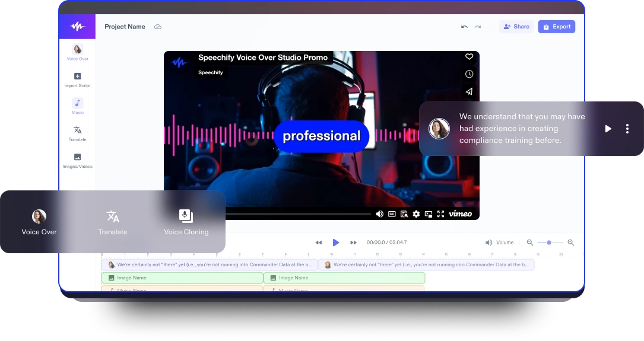Select the Music icon in the sidebar
This screenshot has height=341, width=644.
[77, 103]
